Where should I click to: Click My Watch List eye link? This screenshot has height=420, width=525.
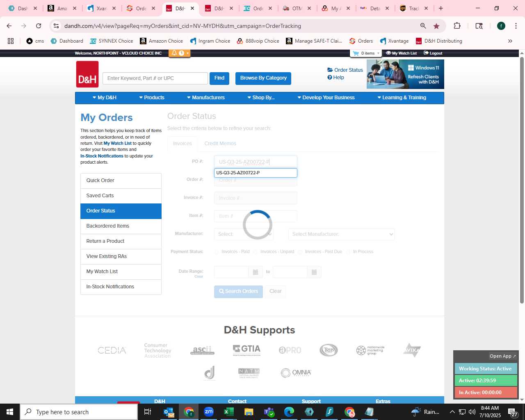click(401, 53)
